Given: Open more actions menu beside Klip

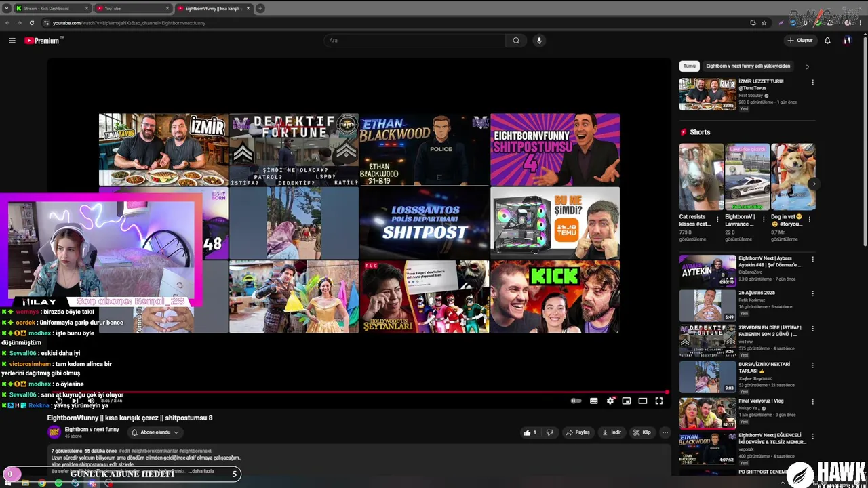Looking at the screenshot, I should (665, 432).
